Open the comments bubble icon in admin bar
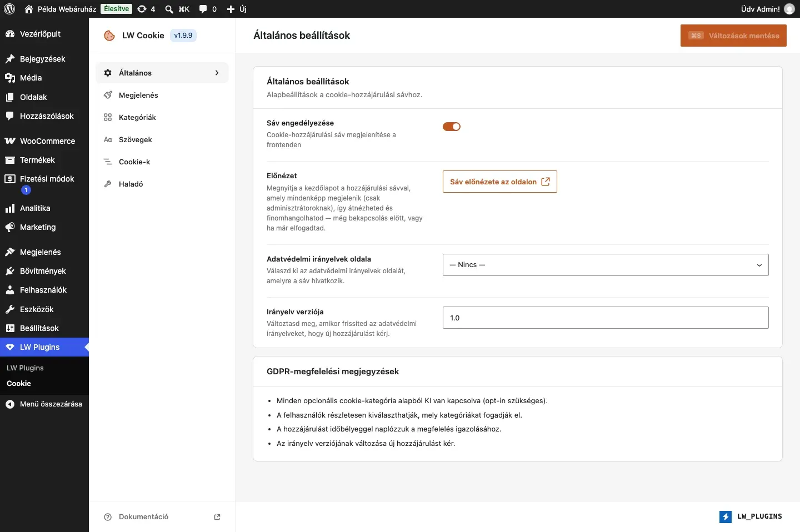 pyautogui.click(x=203, y=9)
